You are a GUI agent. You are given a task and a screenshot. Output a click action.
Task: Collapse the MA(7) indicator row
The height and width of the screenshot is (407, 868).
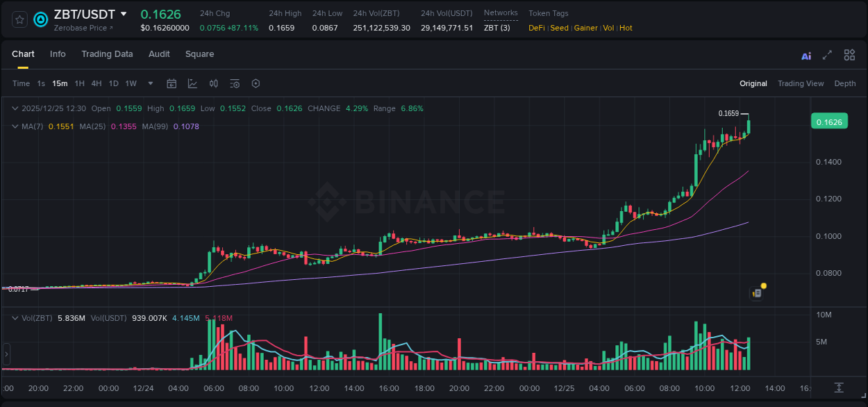pos(15,127)
